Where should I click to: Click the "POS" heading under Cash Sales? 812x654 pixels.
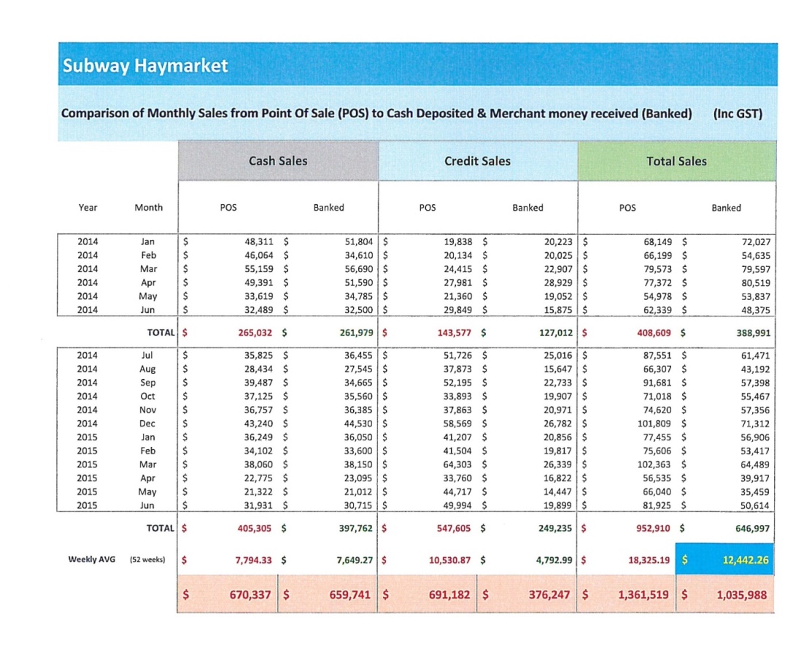228,208
